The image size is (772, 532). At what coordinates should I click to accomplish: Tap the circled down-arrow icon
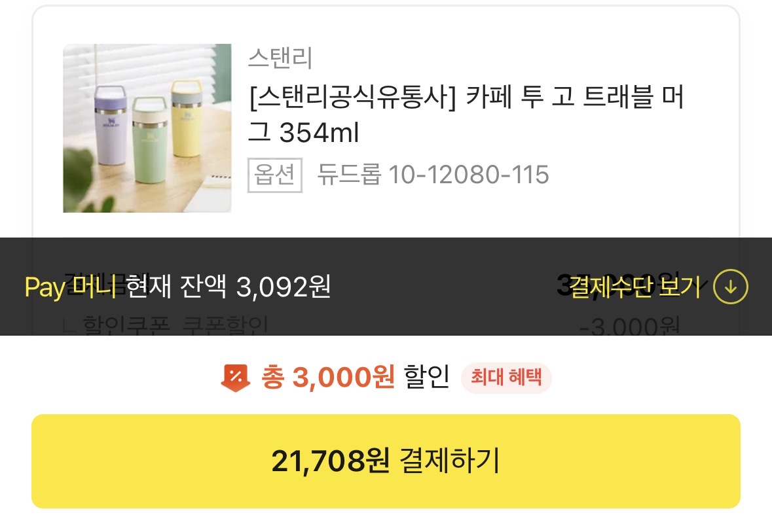pyautogui.click(x=731, y=287)
